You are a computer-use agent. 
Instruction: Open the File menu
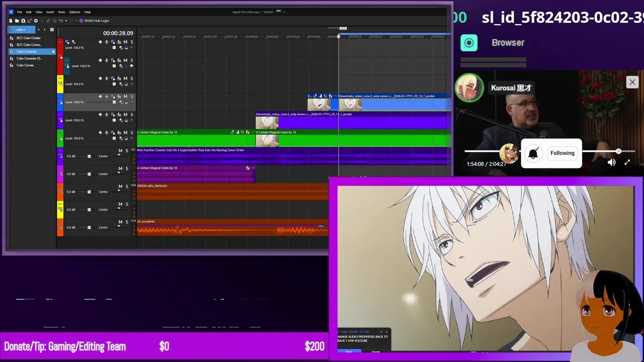[20, 12]
